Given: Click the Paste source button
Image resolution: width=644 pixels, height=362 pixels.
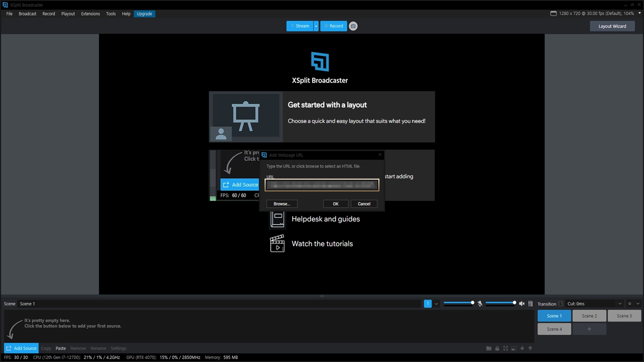Looking at the screenshot, I should (61, 348).
